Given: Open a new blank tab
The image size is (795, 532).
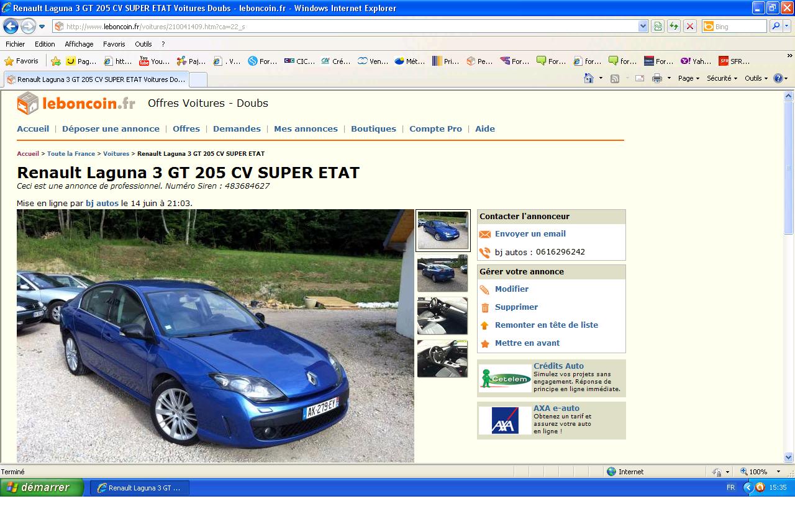Looking at the screenshot, I should 198,79.
